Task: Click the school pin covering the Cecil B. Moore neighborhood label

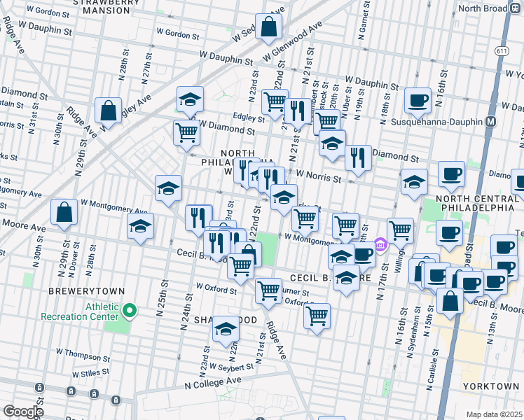Action: click(x=346, y=279)
